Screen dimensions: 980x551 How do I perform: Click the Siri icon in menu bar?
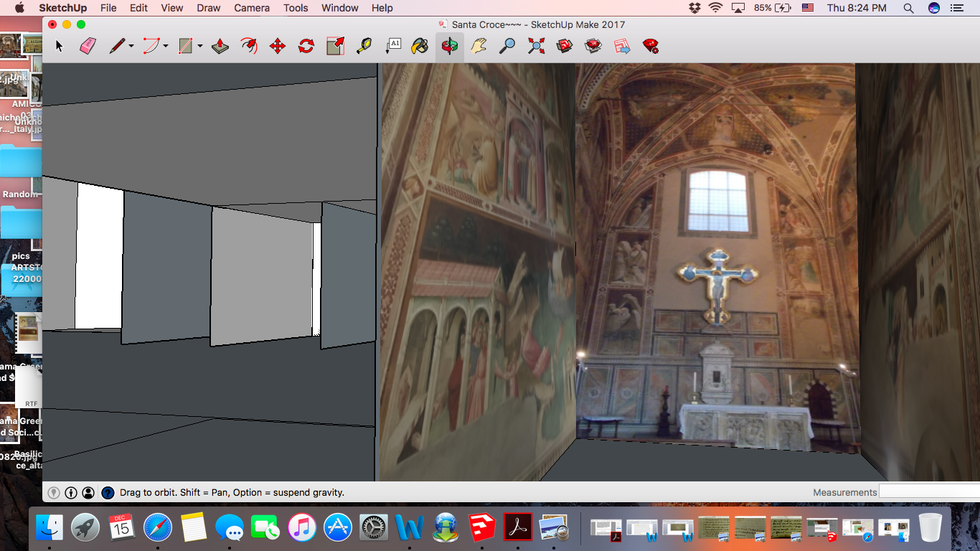tap(933, 8)
